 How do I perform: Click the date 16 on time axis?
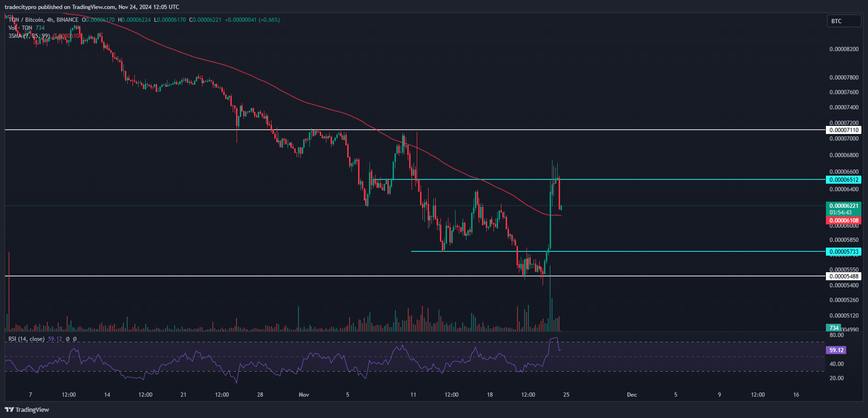[796, 395]
